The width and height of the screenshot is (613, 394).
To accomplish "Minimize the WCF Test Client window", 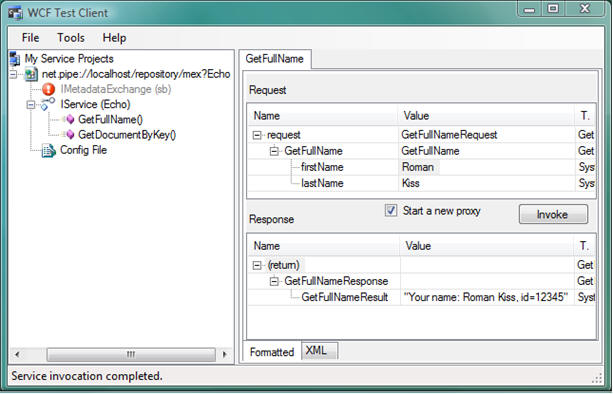I will click(529, 9).
